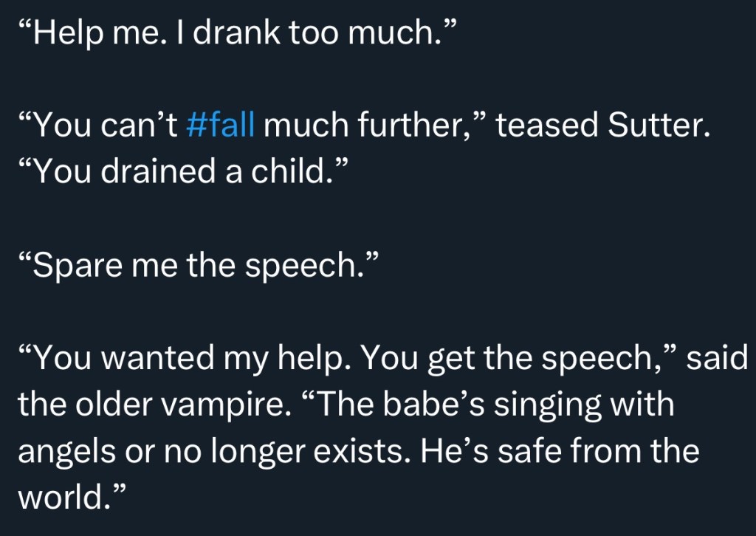Viewport: 756px width, 536px height.
Task: Click the phrase "You get the speech,"
Action: (x=518, y=359)
